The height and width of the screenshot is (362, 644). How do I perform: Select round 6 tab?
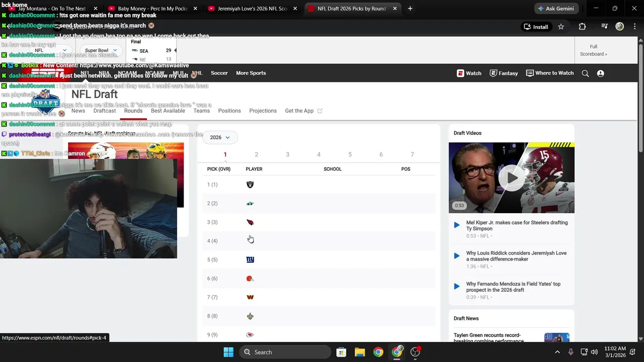381,154
